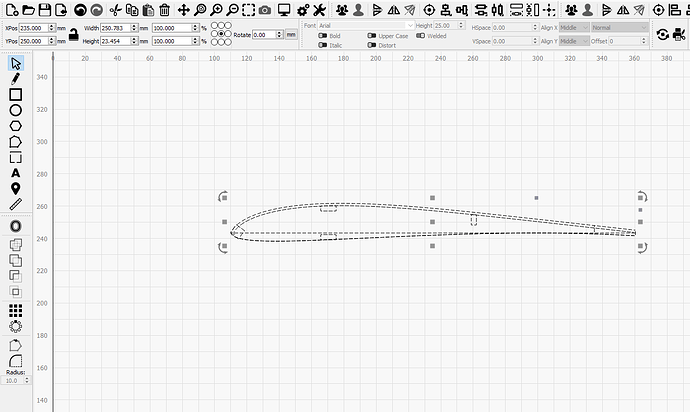Create a new project file

click(x=12, y=10)
